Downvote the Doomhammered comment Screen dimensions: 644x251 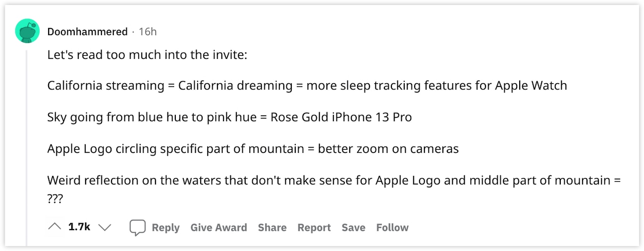point(105,227)
